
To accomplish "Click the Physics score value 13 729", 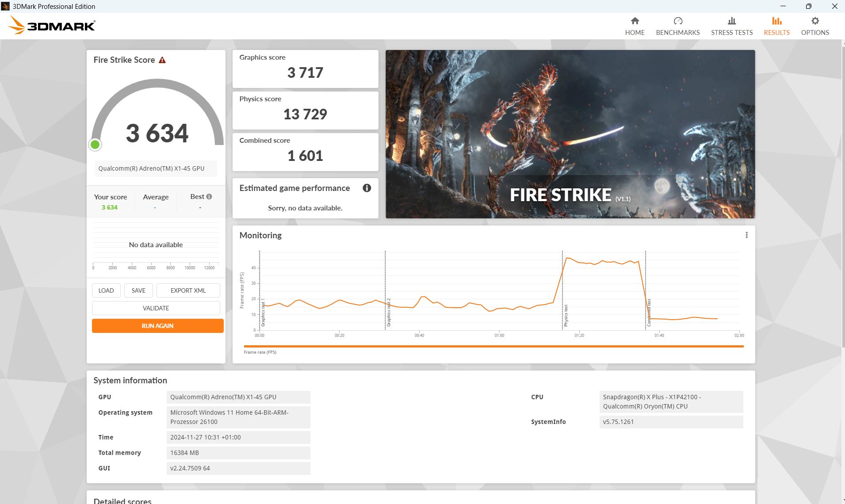I will click(305, 114).
